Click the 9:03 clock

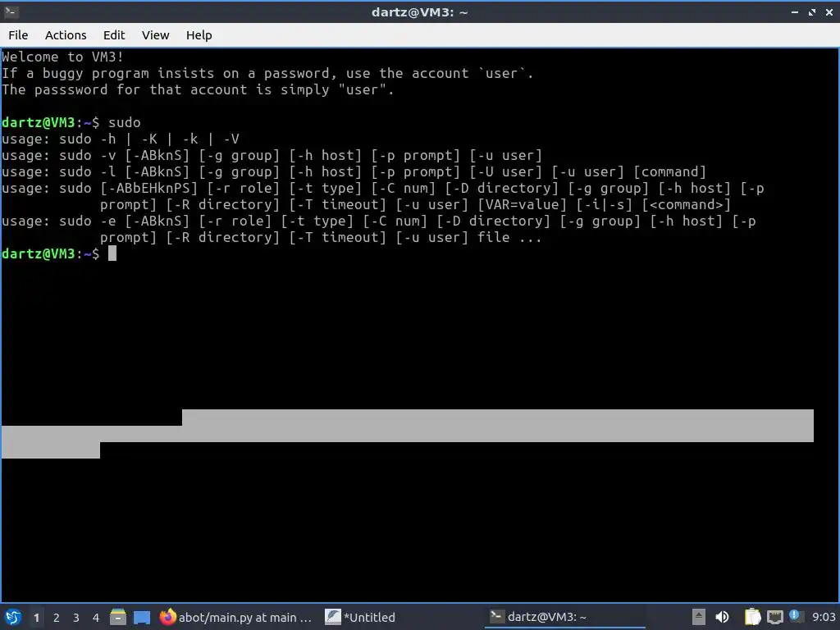(824, 617)
